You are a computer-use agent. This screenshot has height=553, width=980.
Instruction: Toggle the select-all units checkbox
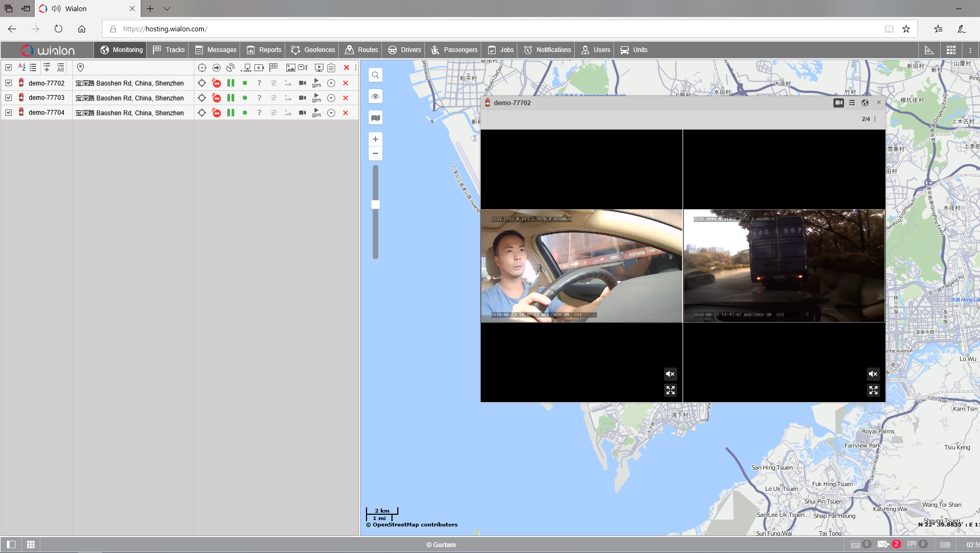pyautogui.click(x=8, y=67)
